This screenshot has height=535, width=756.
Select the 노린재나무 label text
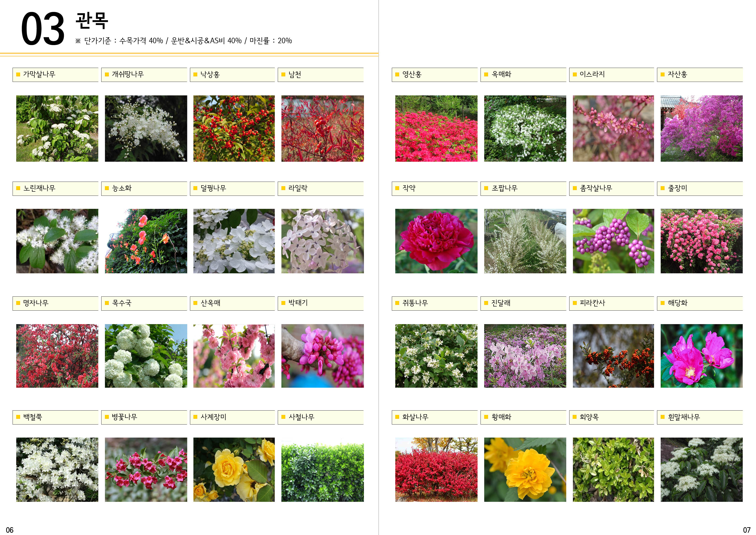[x=39, y=188]
